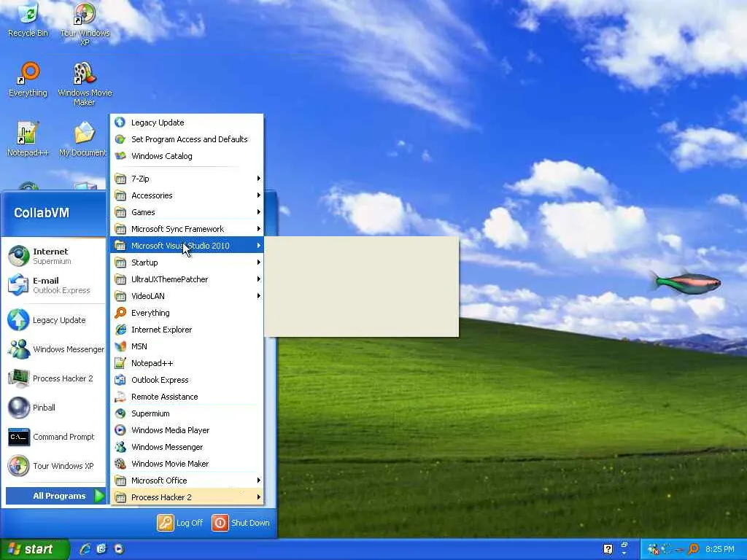Expand the UltraUXThemePatcher folder
This screenshot has width=747, height=560.
click(187, 279)
